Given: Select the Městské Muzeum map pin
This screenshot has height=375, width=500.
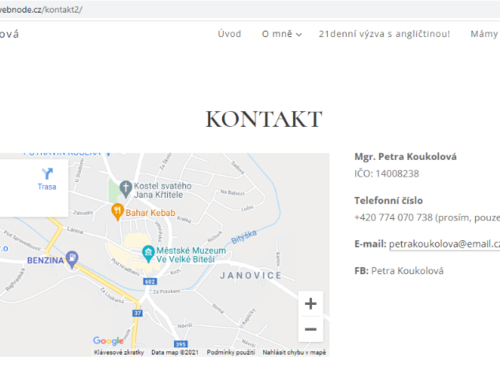Looking at the screenshot, I should [x=148, y=254].
